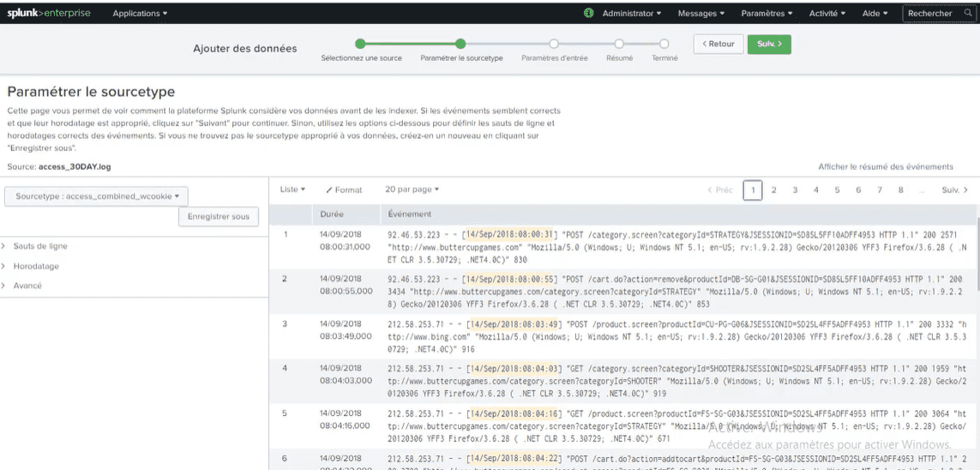Image resolution: width=980 pixels, height=470 pixels.
Task: Click the green Suivant button
Action: tap(769, 45)
